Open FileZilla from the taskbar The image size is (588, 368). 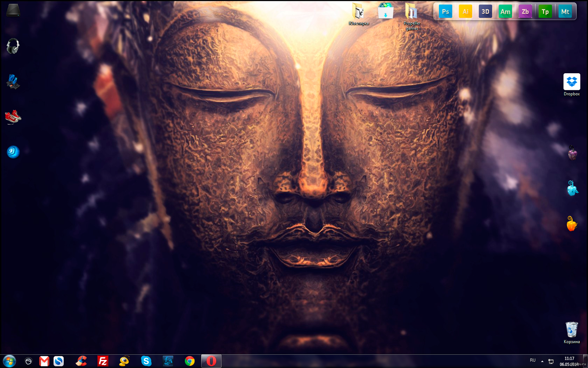point(103,361)
